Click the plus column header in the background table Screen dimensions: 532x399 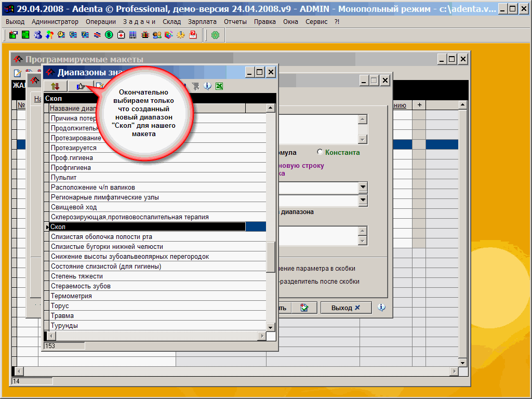point(419,105)
